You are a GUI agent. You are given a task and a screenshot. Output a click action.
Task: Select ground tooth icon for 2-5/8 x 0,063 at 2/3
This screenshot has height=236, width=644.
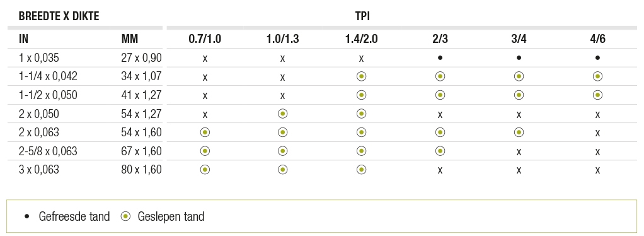click(440, 151)
